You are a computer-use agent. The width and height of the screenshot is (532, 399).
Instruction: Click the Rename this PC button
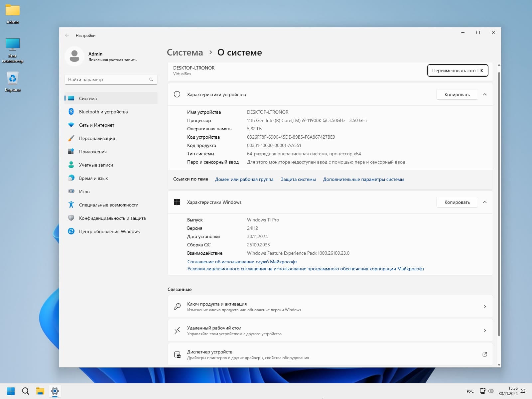tap(458, 70)
